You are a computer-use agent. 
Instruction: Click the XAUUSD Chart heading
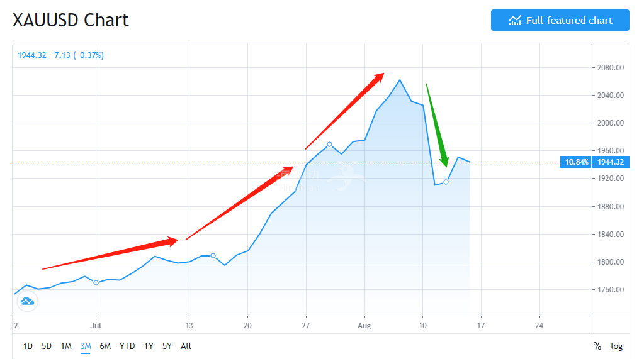71,20
